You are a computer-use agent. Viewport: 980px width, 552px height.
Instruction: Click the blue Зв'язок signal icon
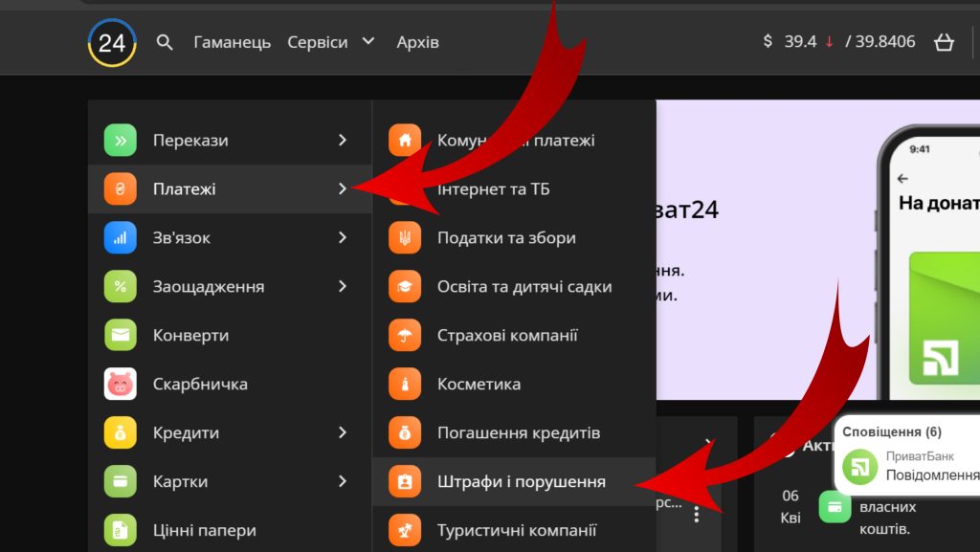point(121,237)
